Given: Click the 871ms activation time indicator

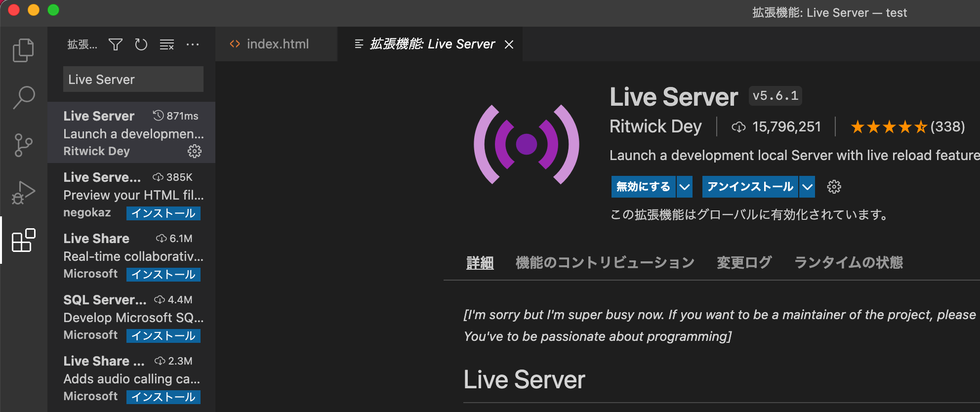Looking at the screenshot, I should (175, 116).
